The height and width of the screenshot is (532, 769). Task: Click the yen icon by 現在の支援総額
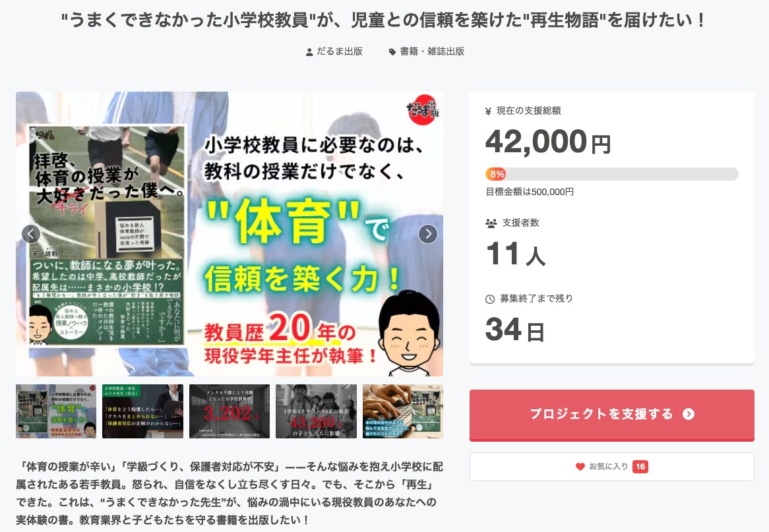click(489, 111)
